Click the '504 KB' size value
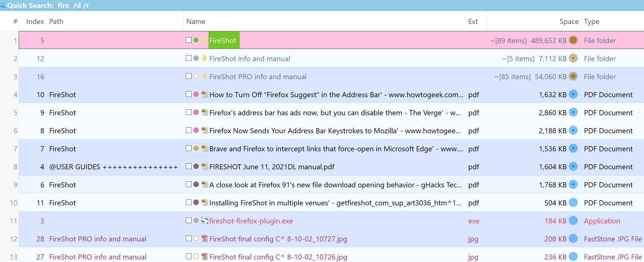 [x=555, y=203]
